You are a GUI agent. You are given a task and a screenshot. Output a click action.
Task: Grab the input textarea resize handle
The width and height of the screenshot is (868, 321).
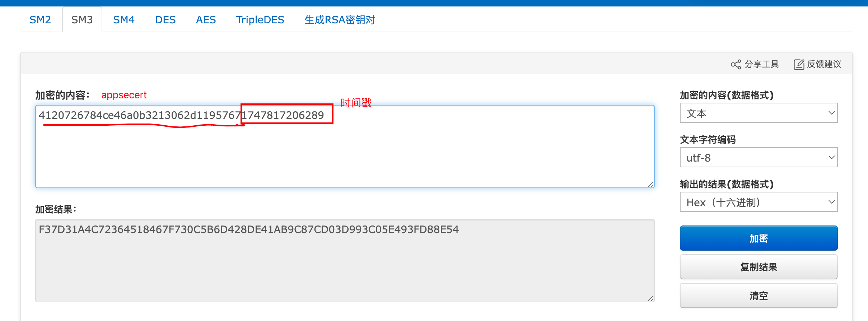(650, 184)
